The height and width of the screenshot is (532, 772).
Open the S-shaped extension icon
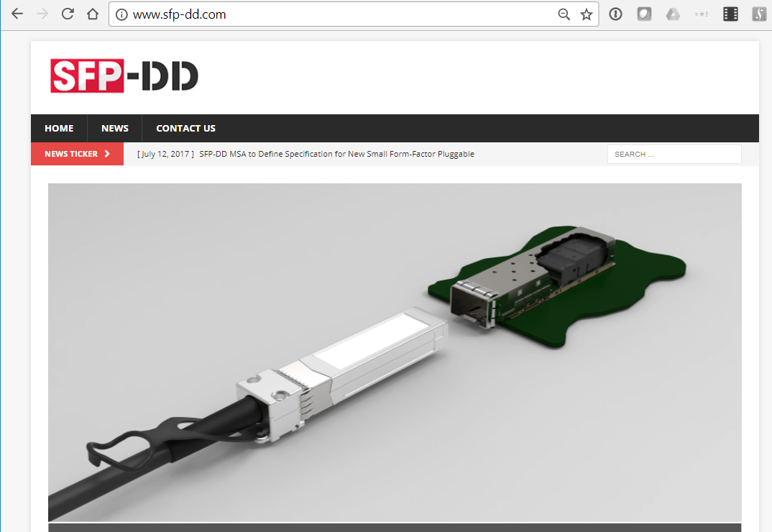(x=759, y=13)
